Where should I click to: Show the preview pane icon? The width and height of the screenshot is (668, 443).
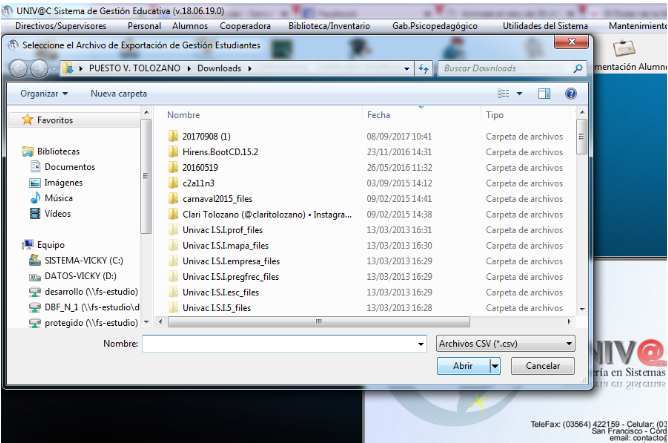[x=544, y=93]
